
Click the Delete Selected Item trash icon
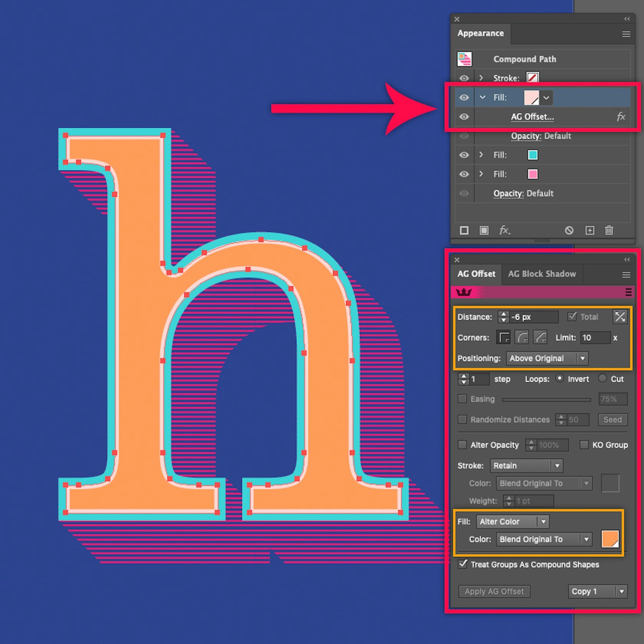[x=609, y=230]
